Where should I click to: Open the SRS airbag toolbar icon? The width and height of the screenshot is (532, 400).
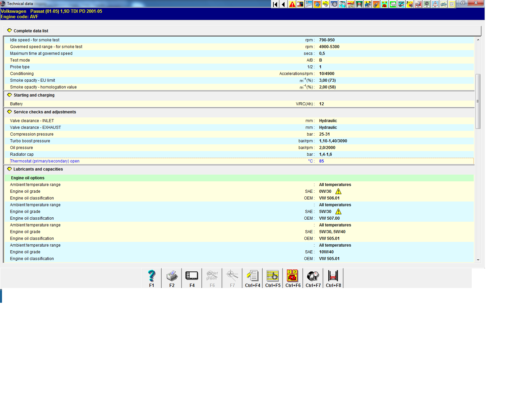click(x=418, y=4)
